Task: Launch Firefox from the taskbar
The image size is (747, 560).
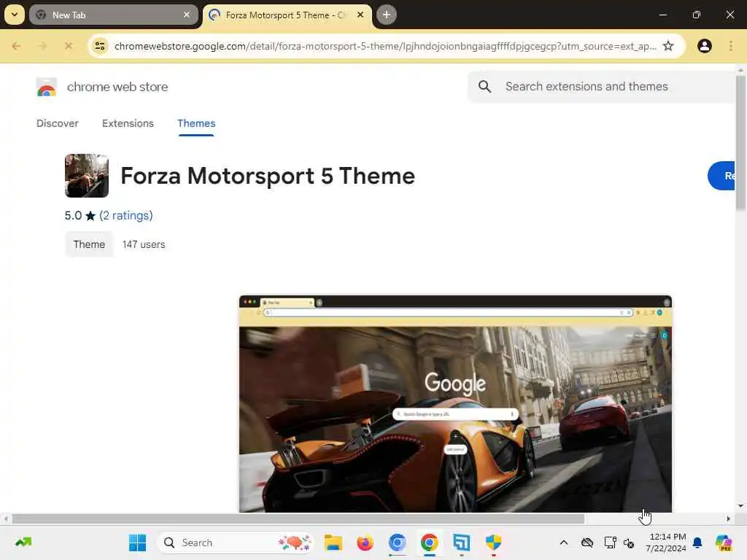Action: (x=365, y=542)
